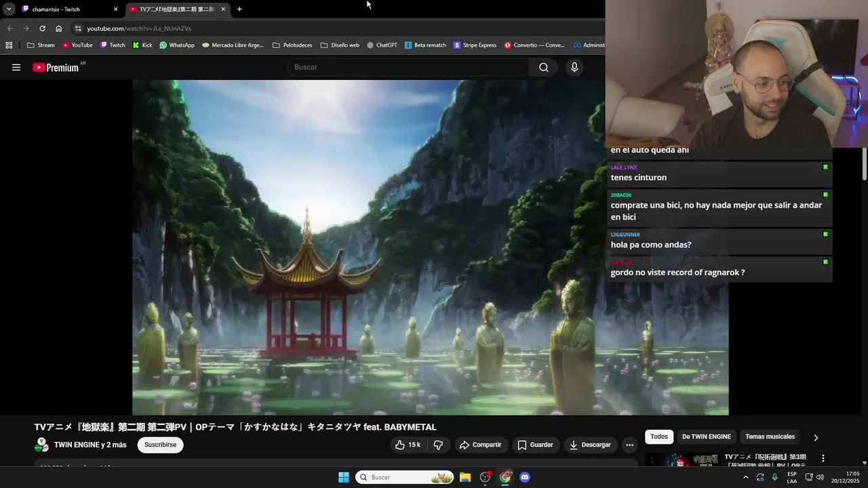
Task: Open more actions ellipsis next to Descargar
Action: [x=629, y=445]
